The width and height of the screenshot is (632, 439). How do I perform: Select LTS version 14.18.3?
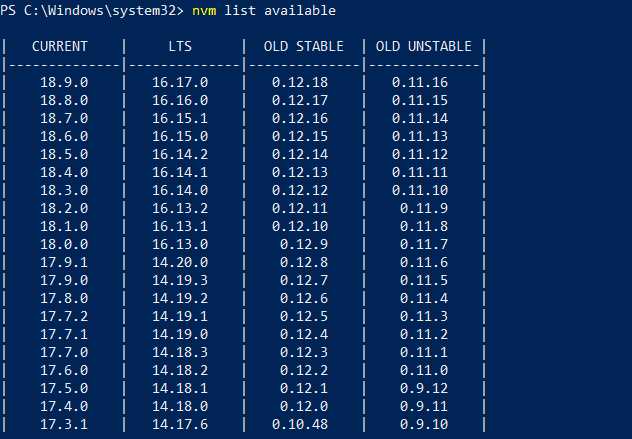(x=180, y=352)
